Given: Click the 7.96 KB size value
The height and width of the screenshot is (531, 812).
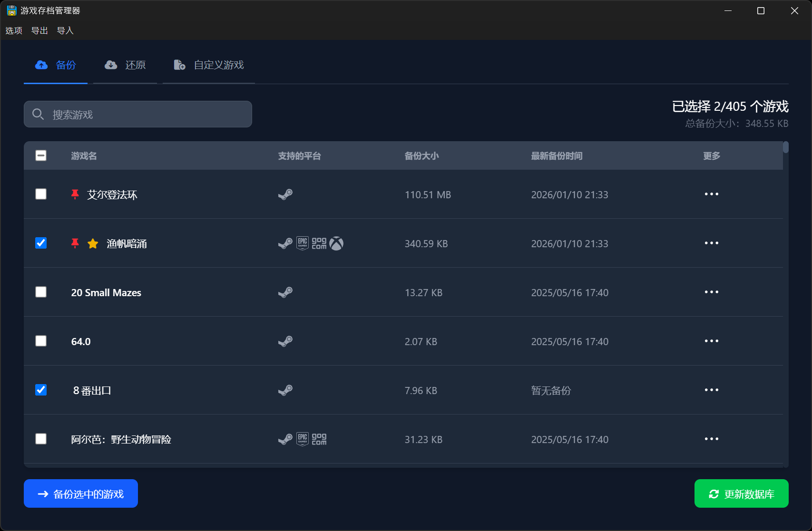Looking at the screenshot, I should click(421, 390).
